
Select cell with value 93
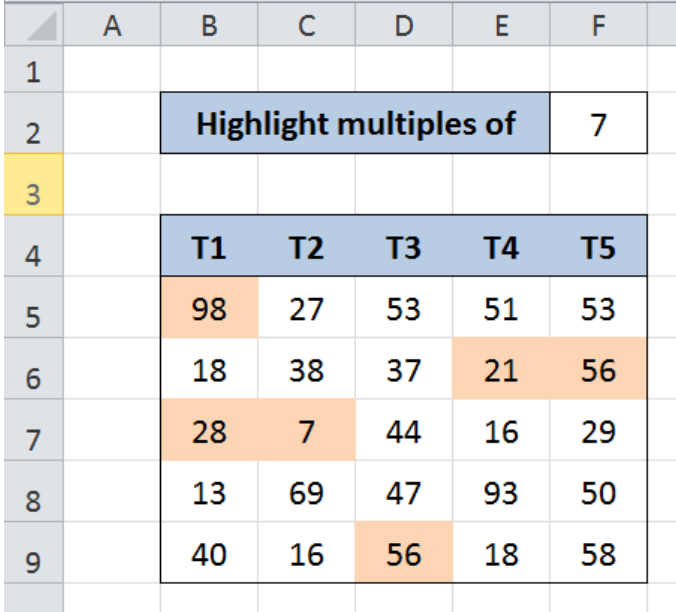[501, 491]
